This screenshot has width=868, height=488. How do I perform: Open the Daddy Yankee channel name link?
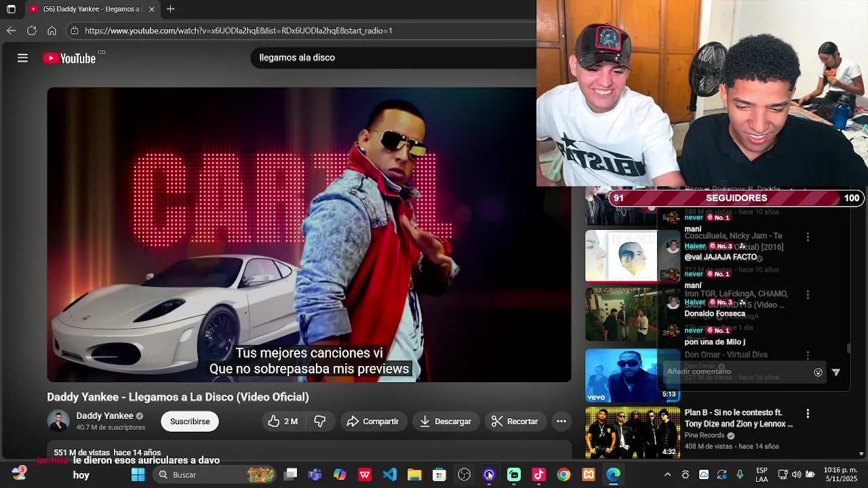[104, 416]
